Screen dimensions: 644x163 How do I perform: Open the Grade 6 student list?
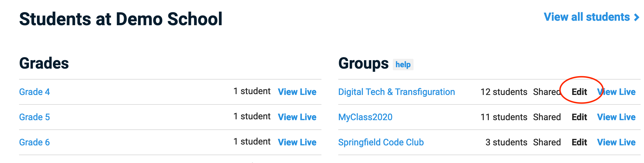click(34, 142)
